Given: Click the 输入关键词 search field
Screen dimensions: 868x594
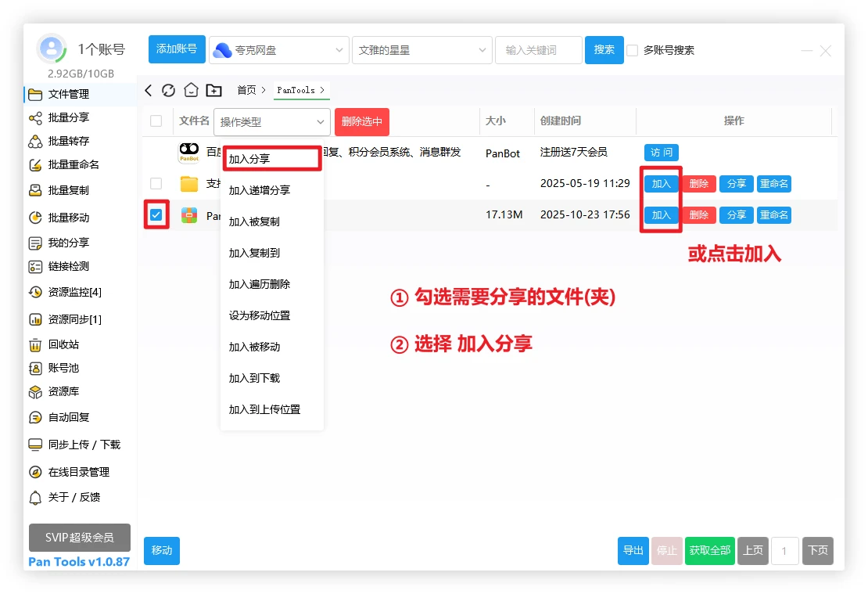Looking at the screenshot, I should [538, 50].
